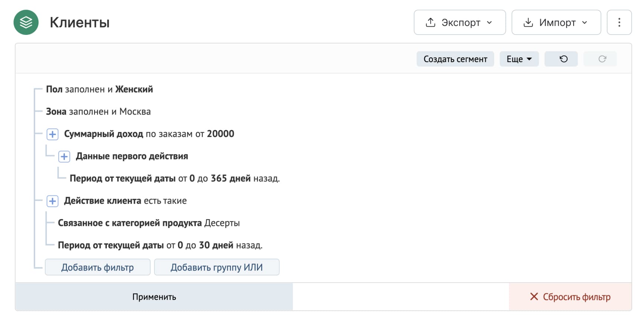
Task: Open the Еще dropdown menu
Action: 519,59
